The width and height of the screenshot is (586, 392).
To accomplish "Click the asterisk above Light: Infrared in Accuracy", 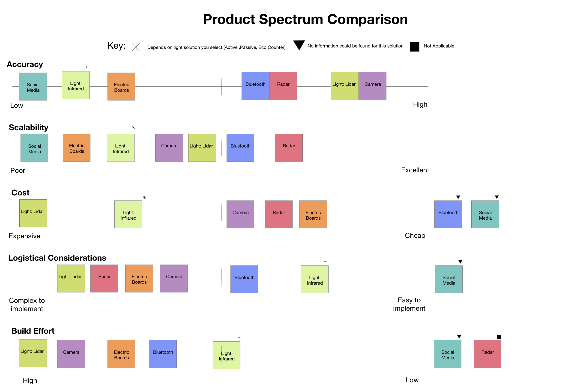I will (x=87, y=67).
